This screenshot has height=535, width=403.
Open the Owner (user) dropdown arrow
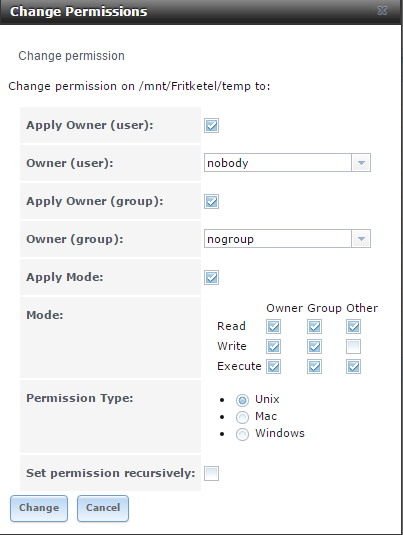pos(361,163)
